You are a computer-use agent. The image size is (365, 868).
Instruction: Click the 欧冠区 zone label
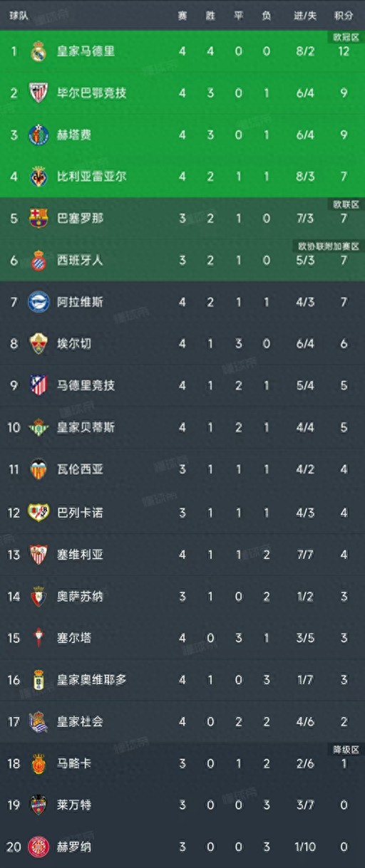pyautogui.click(x=344, y=36)
